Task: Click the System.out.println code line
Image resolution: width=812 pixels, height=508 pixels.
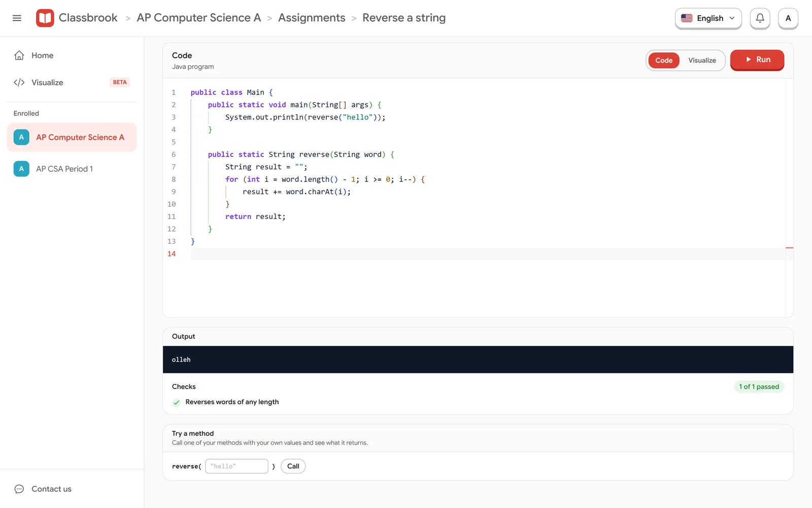Action: 306,117
